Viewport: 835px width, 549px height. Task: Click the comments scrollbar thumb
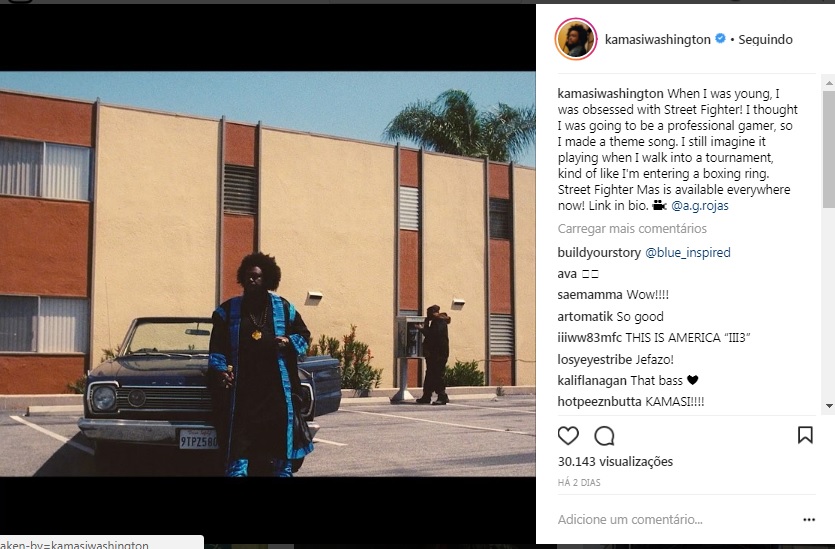[829, 149]
